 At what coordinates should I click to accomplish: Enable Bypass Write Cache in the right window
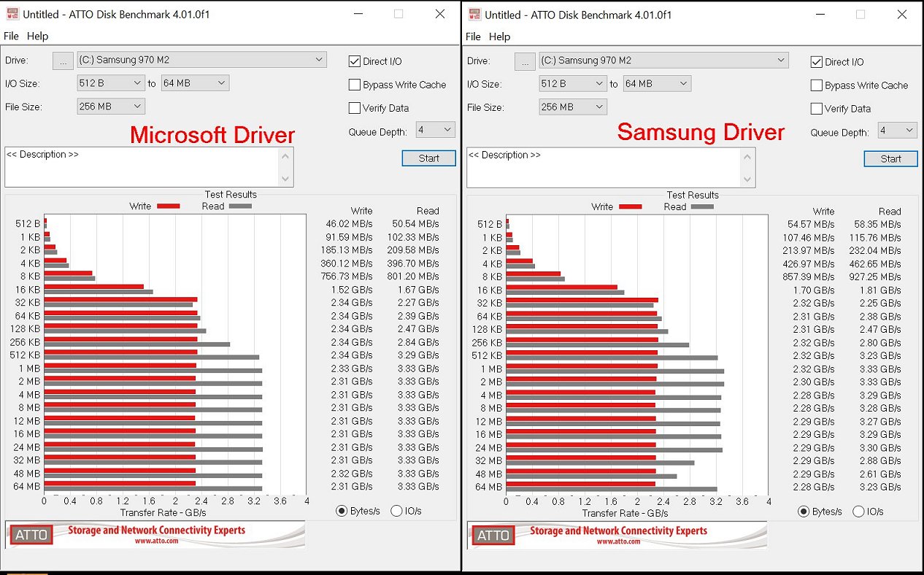click(x=817, y=85)
